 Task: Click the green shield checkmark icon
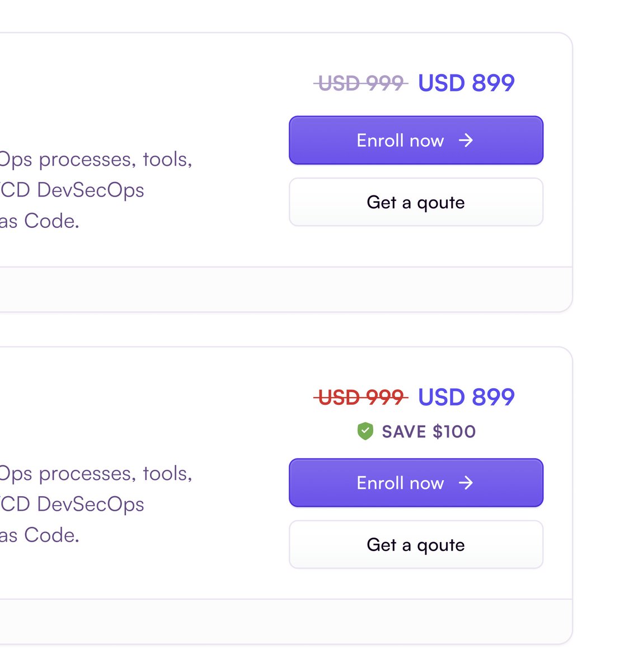(x=365, y=431)
